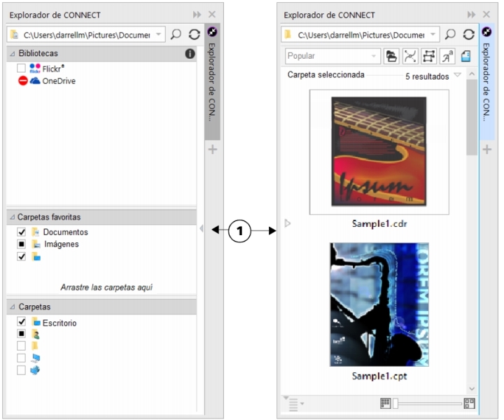The height and width of the screenshot is (420, 504).
Task: Uncheck the Documentos favorite folder
Action: pyautogui.click(x=22, y=232)
